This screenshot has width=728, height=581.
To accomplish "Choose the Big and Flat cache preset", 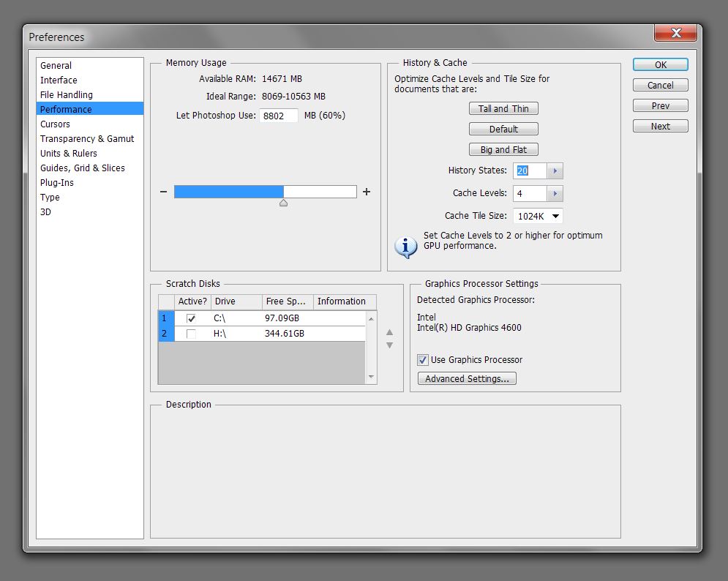I will point(503,150).
